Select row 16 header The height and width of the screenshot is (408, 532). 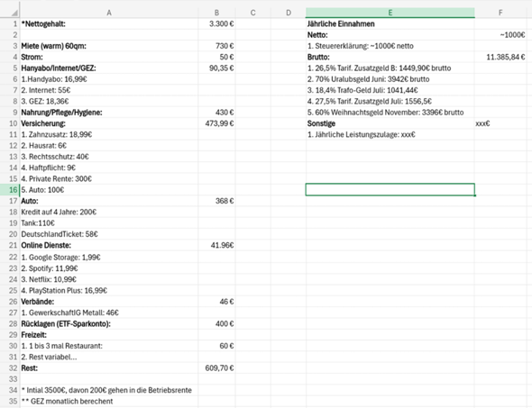(x=10, y=190)
